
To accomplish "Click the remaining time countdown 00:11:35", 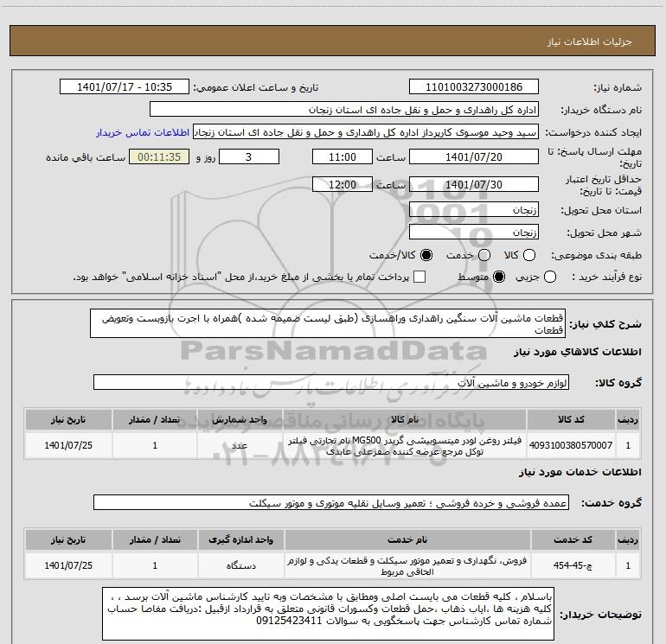I will 159,156.
